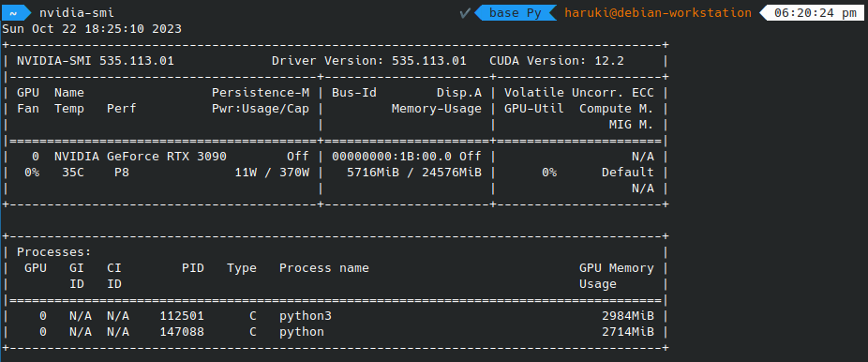Click the 'MIG M.' column header

[631, 125]
